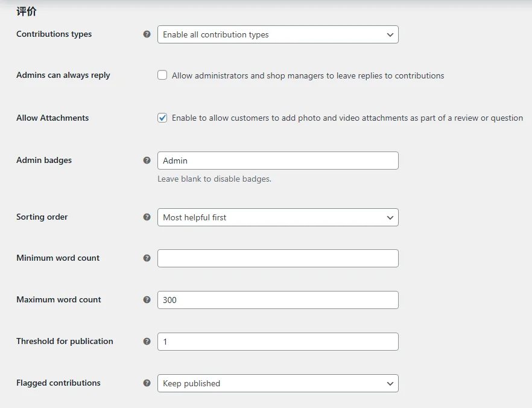Click into the Admin badges text field
The height and width of the screenshot is (408, 532).
[278, 161]
